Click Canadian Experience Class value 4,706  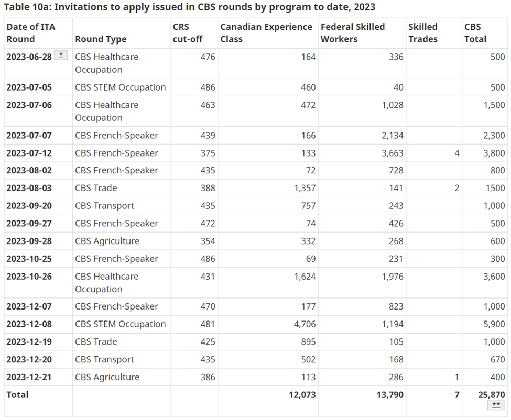tap(305, 324)
